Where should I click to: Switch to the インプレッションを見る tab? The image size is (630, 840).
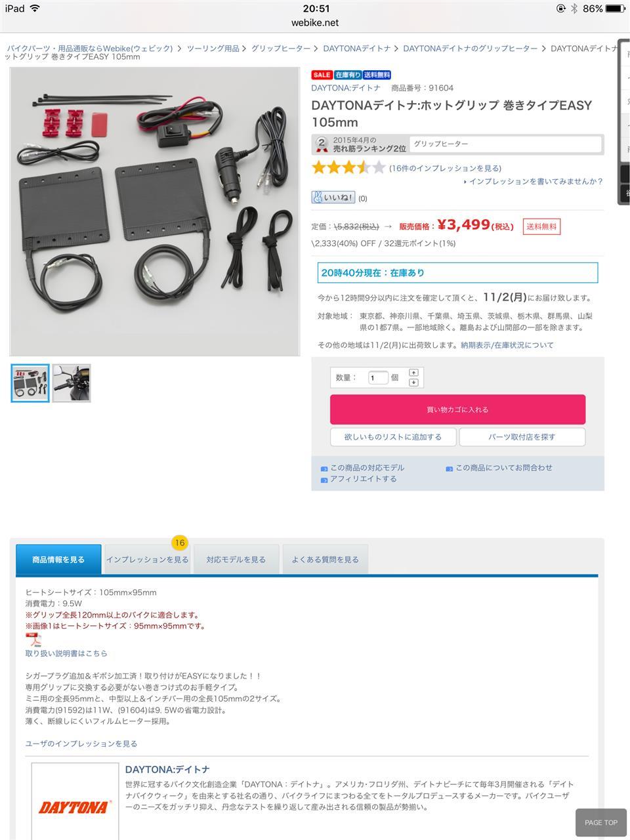tap(147, 560)
